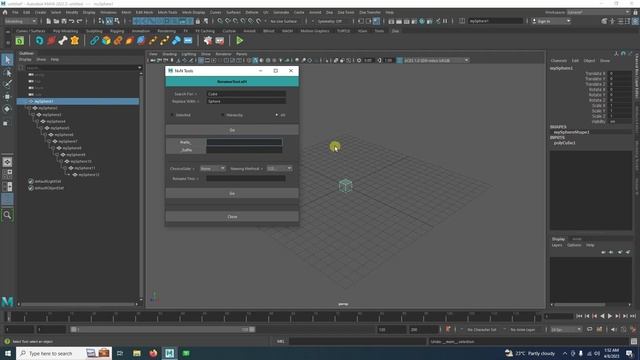Click the lower Go button in NvN Tools
This screenshot has width=640, height=360.
coord(232,193)
